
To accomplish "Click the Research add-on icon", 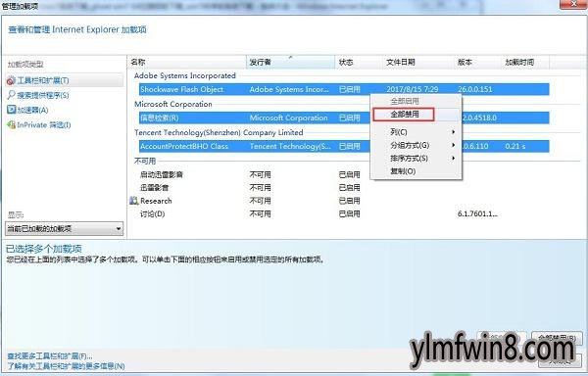I will [x=134, y=201].
